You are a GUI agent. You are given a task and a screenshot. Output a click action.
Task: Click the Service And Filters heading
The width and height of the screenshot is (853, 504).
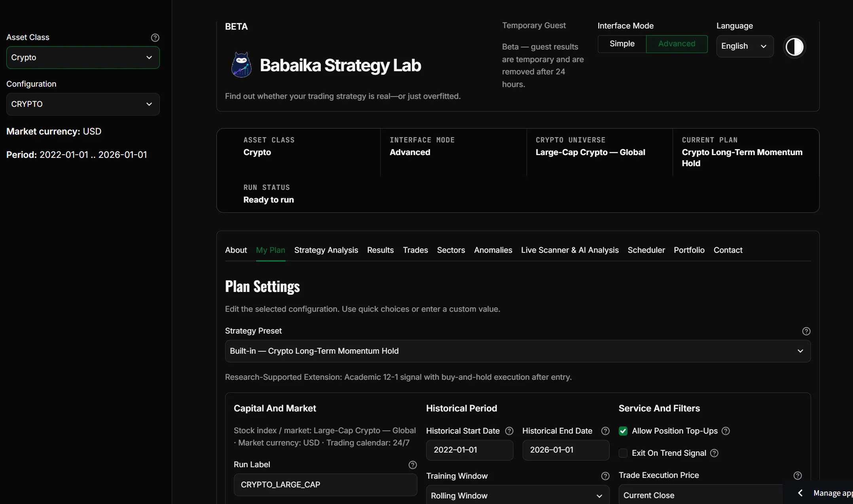tap(659, 408)
